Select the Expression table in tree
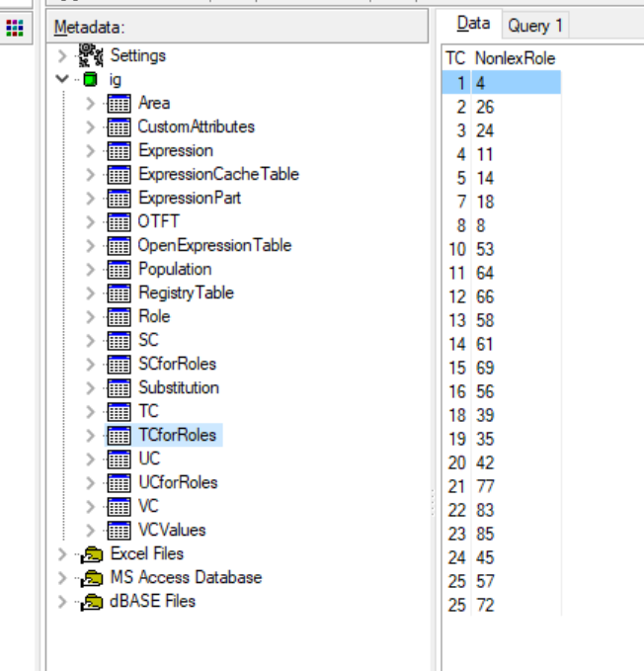644x671 pixels. pyautogui.click(x=175, y=150)
